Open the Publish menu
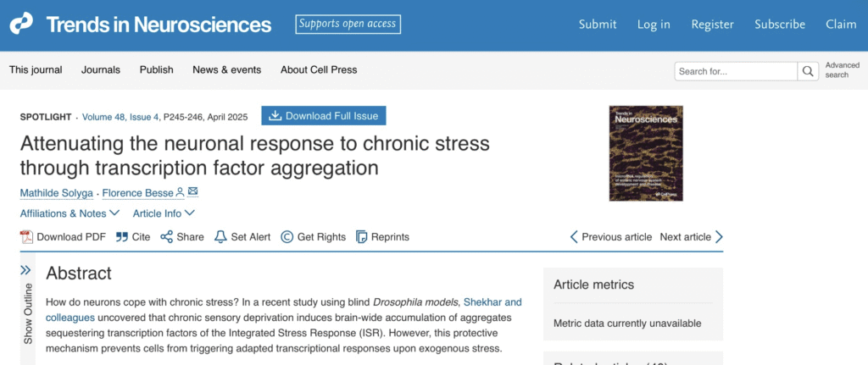The image size is (868, 365). [156, 69]
